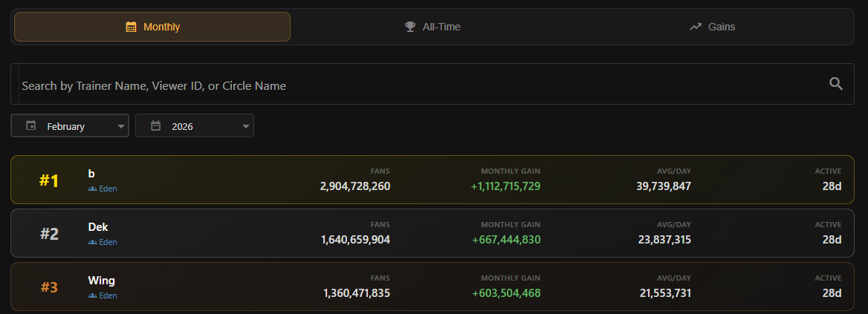This screenshot has width=868, height=314.
Task: Open the 2026 year dropdown
Action: (195, 126)
